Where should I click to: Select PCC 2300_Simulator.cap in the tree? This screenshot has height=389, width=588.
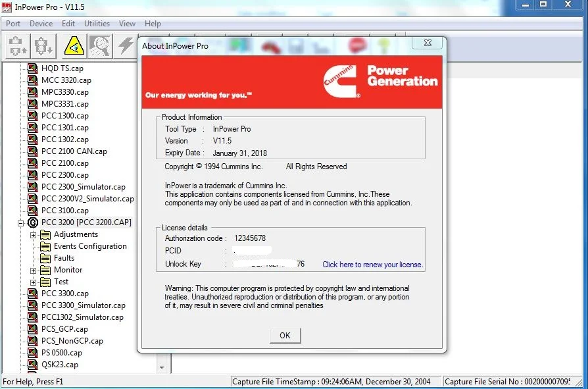click(84, 187)
